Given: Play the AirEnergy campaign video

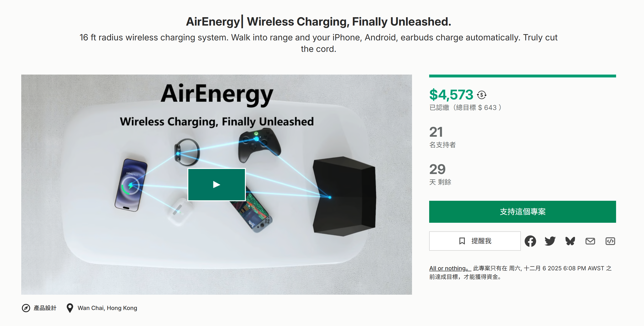Looking at the screenshot, I should coord(216,185).
